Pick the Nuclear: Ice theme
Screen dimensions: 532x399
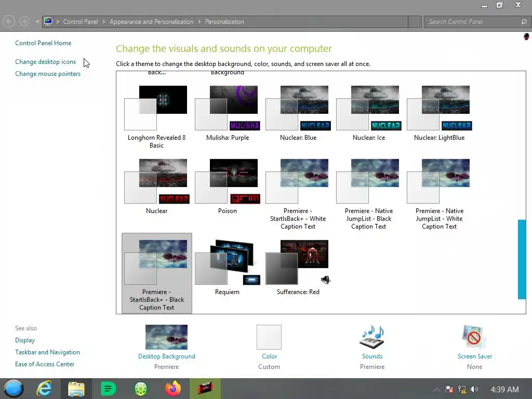(369, 112)
